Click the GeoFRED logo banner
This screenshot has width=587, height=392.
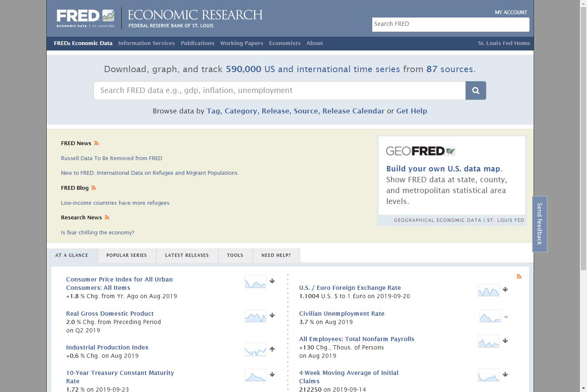[x=420, y=151]
